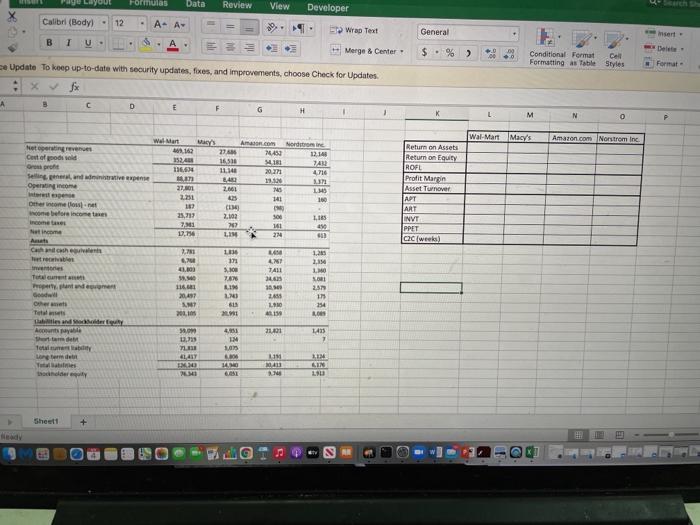The height and width of the screenshot is (525, 700).
Task: Toggle Top Align vertical alignment
Action: 211,26
